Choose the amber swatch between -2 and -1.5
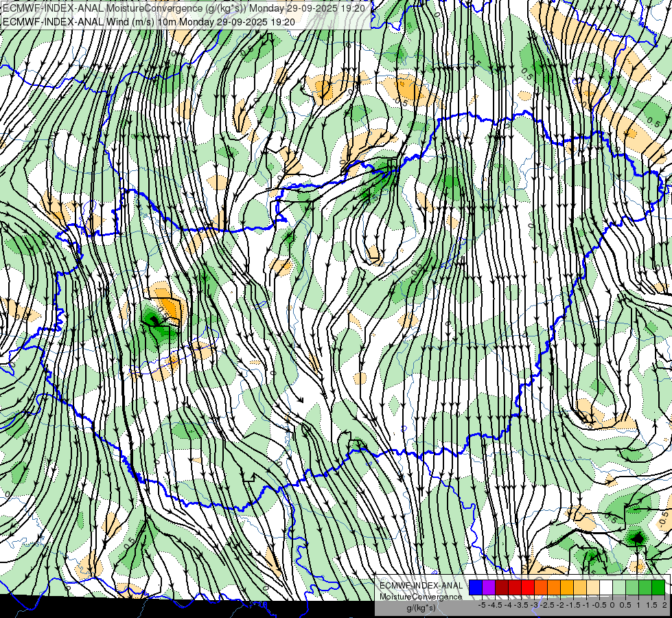Screen dimensions: 672x618 [567, 587]
